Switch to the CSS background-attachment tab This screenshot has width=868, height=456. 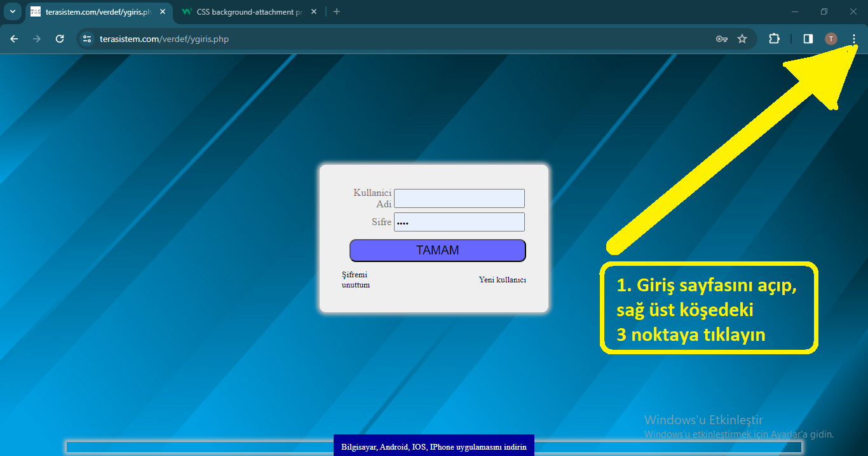pyautogui.click(x=248, y=11)
